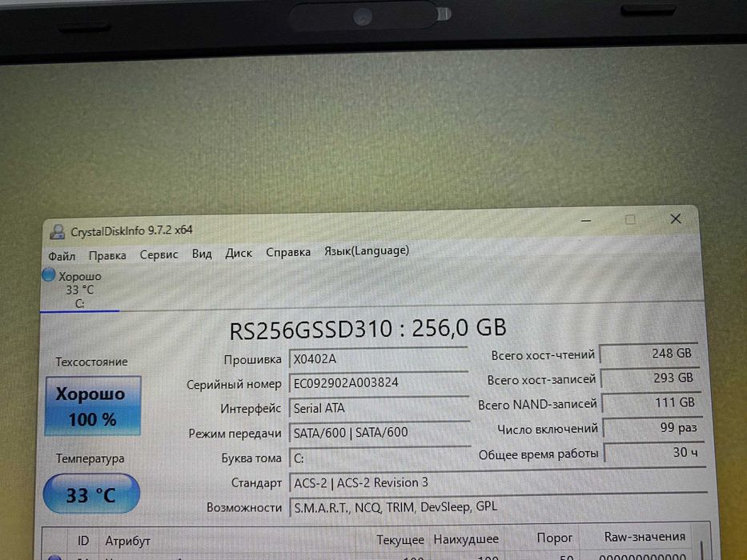
Task: Open the Справка menu
Action: coord(287,252)
